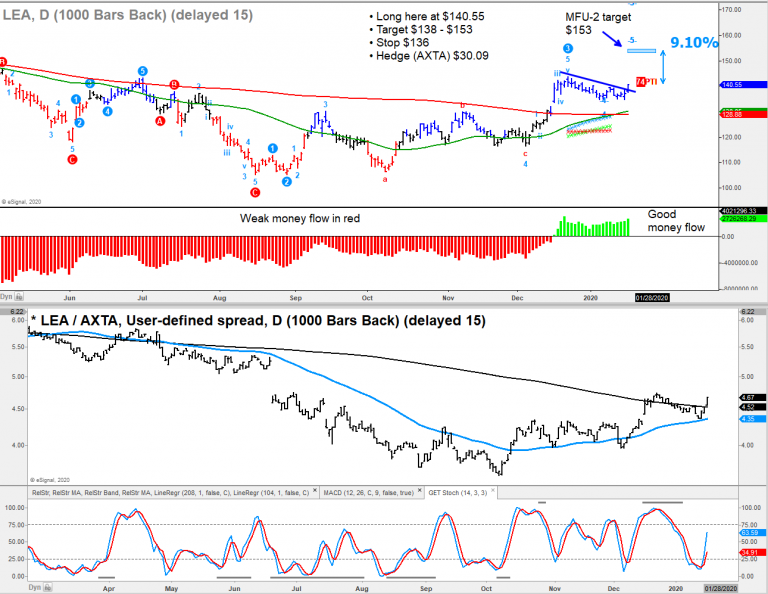Click the 01/28/2020 date marker under the stochastic pane

tap(720, 588)
